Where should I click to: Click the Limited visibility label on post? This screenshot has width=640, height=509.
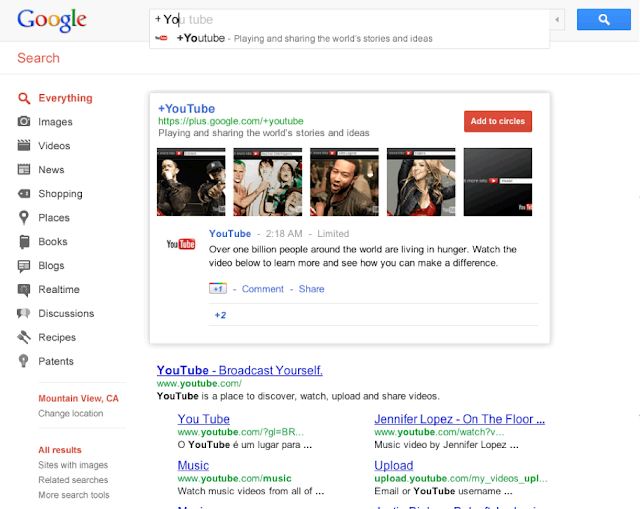(x=333, y=233)
